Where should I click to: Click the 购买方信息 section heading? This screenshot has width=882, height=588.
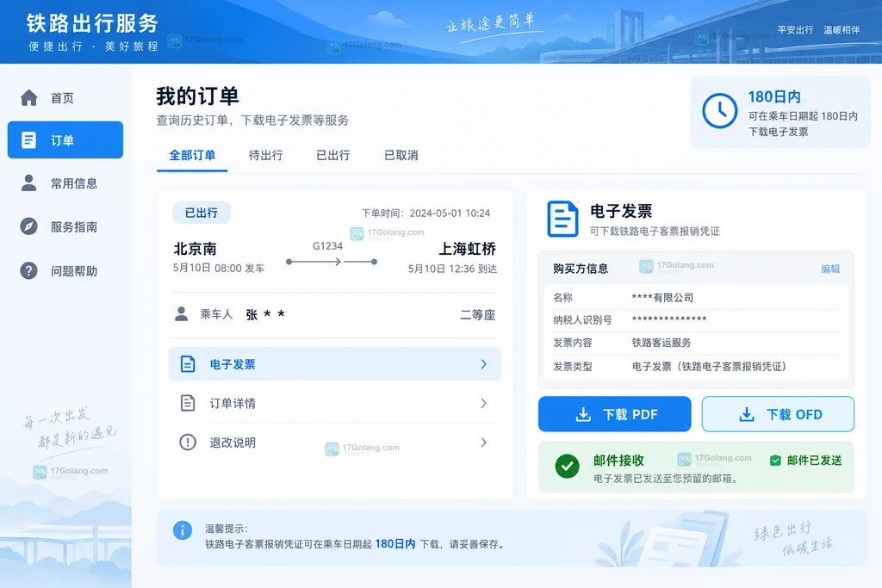click(x=581, y=268)
